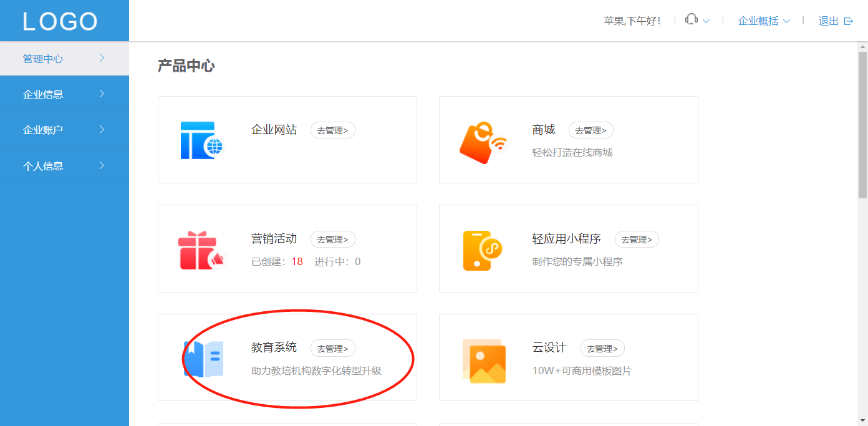The width and height of the screenshot is (868, 426).
Task: Click the 教育系统 card title
Action: point(274,347)
